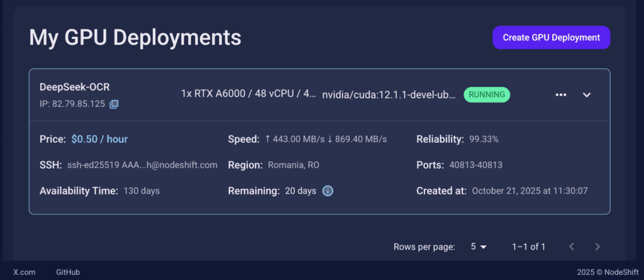
Task: Click the $0.50 / hour price
Action: point(99,139)
